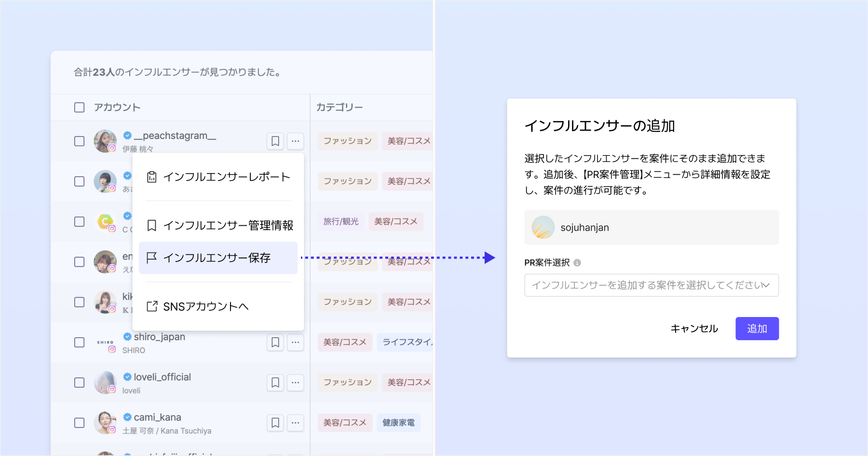
Task: Bookmark the __peachstagram__ account
Action: 275,141
